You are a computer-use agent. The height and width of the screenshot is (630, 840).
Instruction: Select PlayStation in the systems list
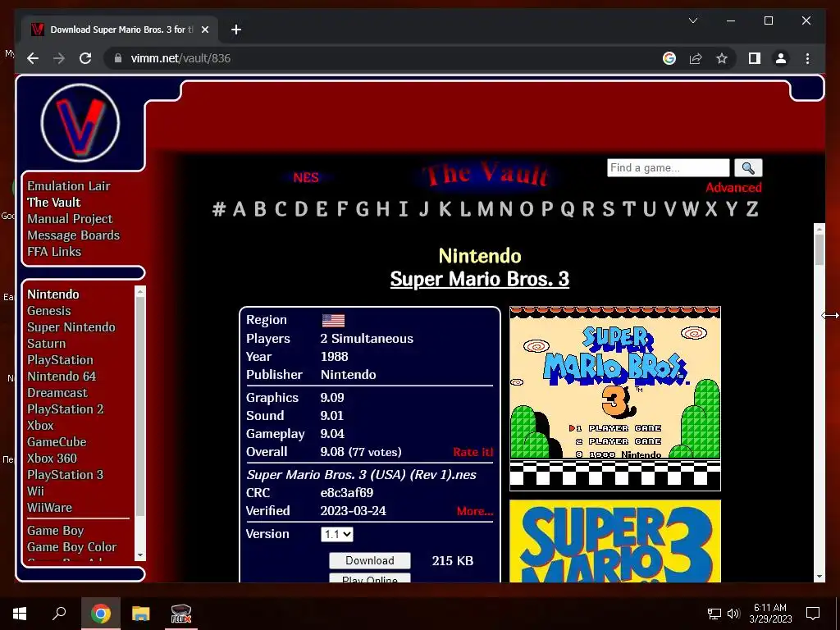click(60, 360)
